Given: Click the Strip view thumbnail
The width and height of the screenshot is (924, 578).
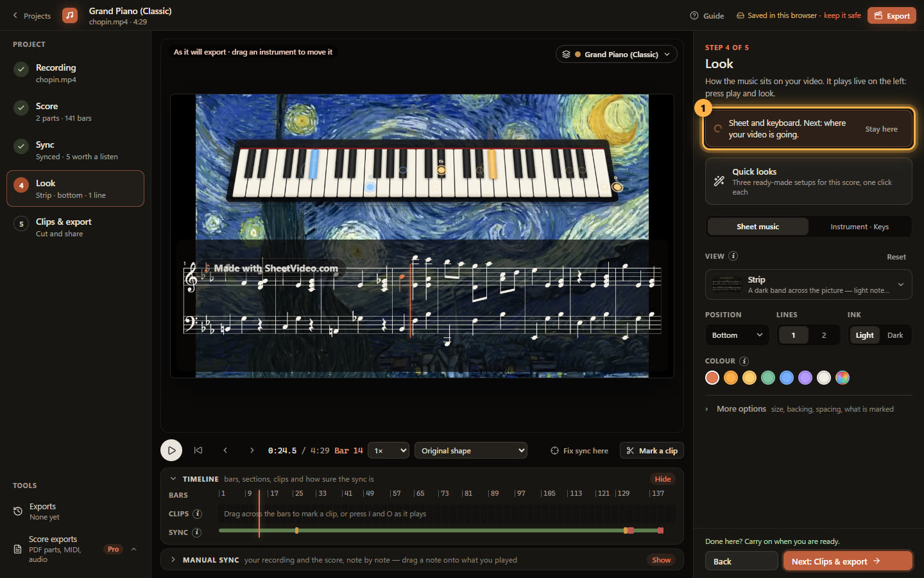Looking at the screenshot, I should point(726,285).
